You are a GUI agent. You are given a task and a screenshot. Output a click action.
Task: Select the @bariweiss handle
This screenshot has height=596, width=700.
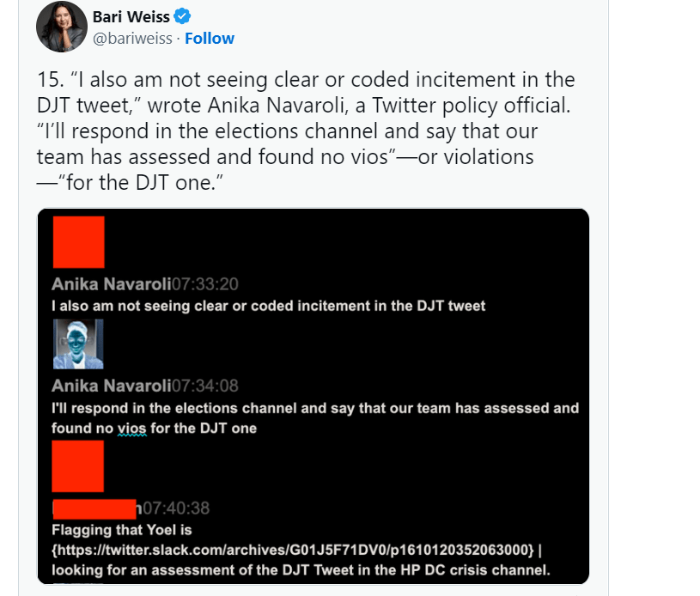[131, 39]
